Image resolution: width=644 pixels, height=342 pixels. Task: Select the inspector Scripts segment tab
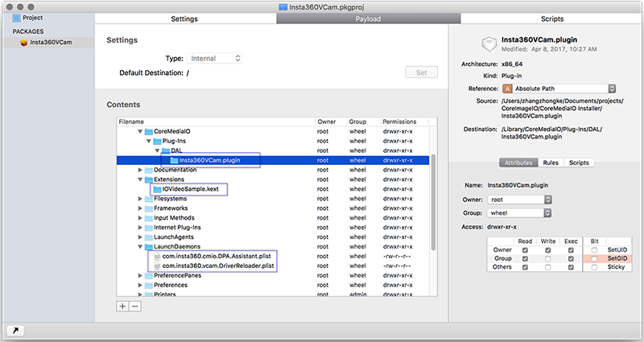tap(579, 163)
